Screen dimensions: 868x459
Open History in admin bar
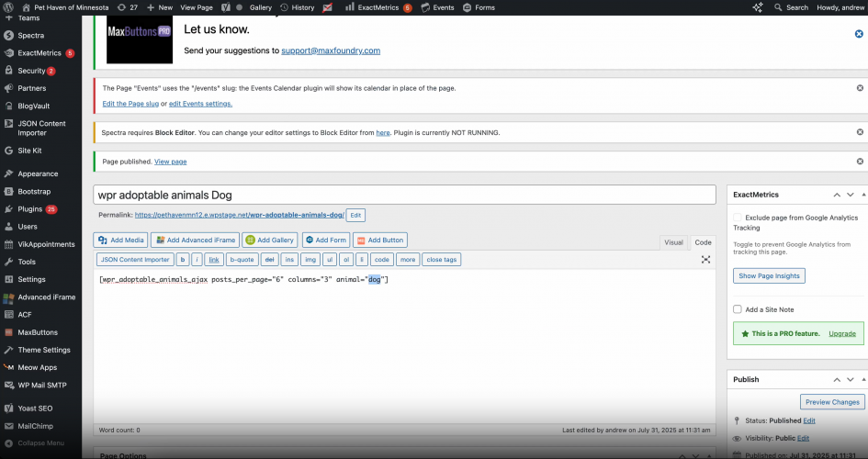298,7
